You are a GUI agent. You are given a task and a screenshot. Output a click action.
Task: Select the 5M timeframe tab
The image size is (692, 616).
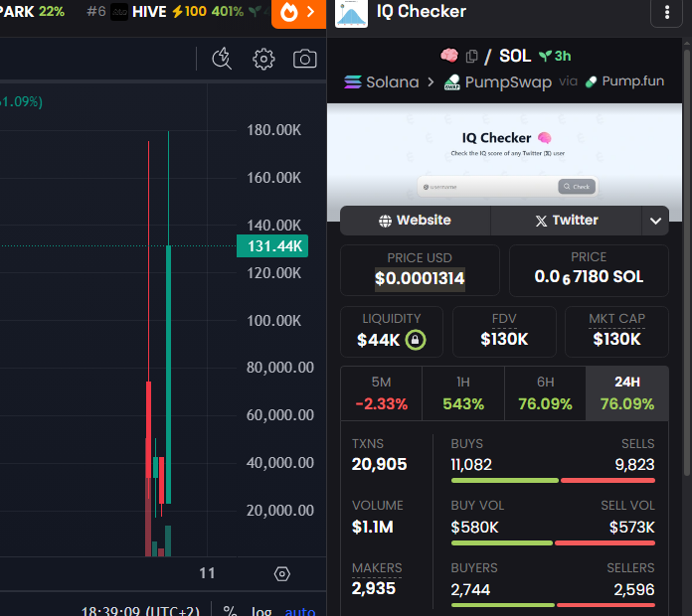pyautogui.click(x=381, y=393)
